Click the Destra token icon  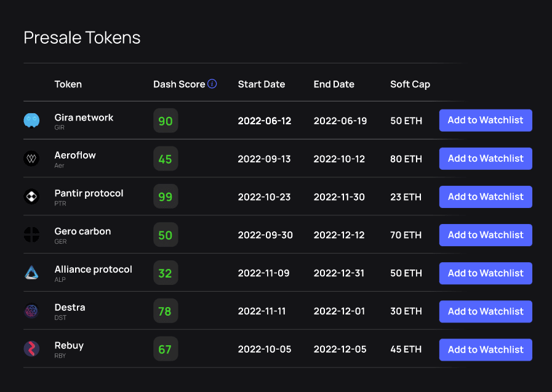pos(31,311)
